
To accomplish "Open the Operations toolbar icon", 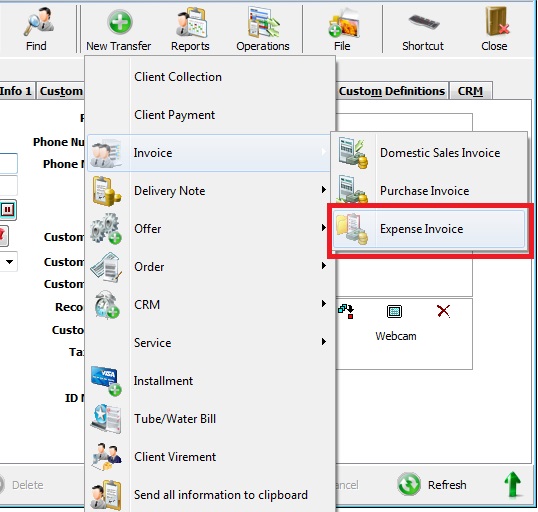I will tap(263, 22).
